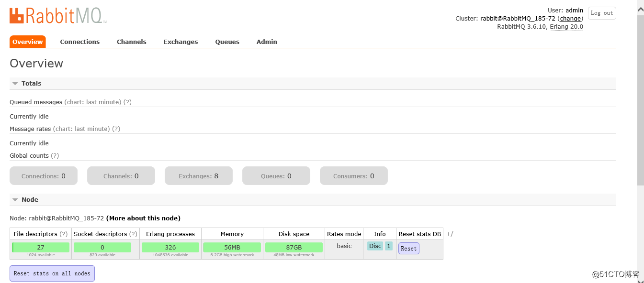Go to the Channels tab
Image resolution: width=644 pixels, height=283 pixels.
pos(132,42)
